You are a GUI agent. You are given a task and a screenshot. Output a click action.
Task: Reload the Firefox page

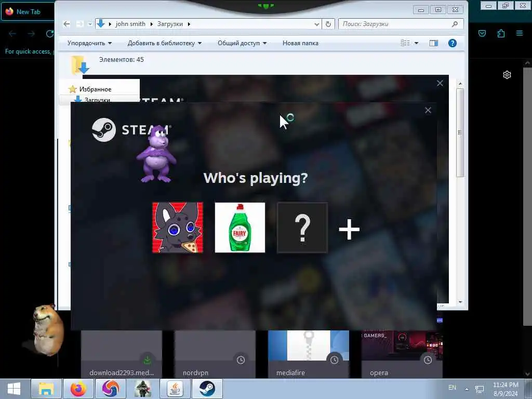coord(49,34)
